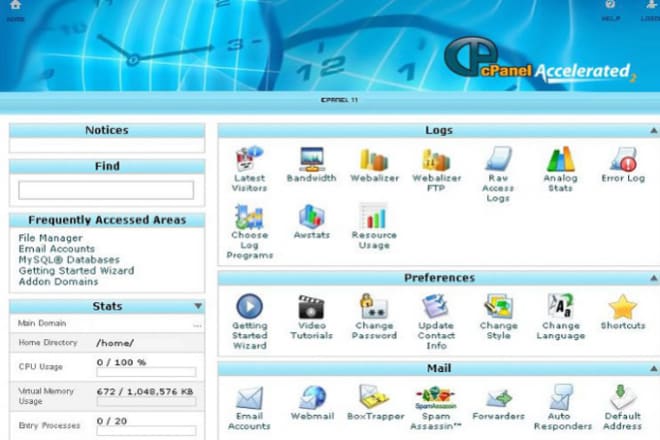Open Forwarders
Viewport: 660px width, 440px height.
click(498, 402)
